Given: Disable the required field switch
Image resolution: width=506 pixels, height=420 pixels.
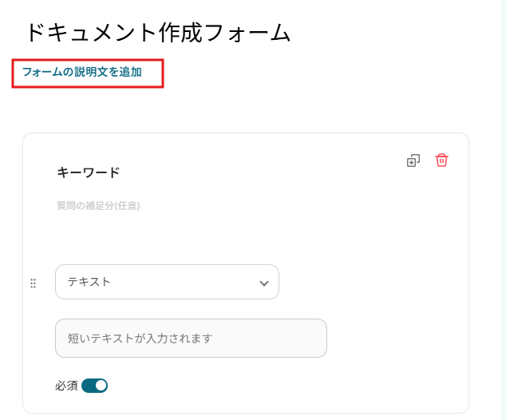Looking at the screenshot, I should [x=94, y=386].
